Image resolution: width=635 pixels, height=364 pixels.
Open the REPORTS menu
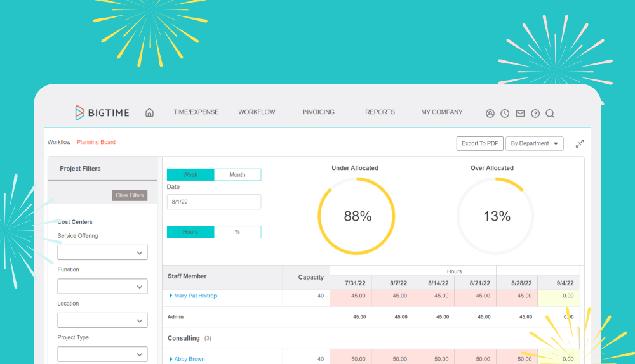pos(380,112)
